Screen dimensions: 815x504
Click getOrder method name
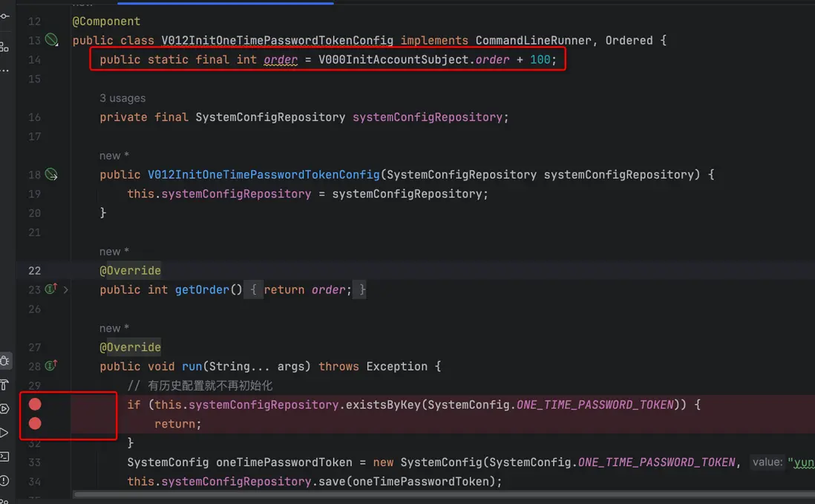point(202,290)
